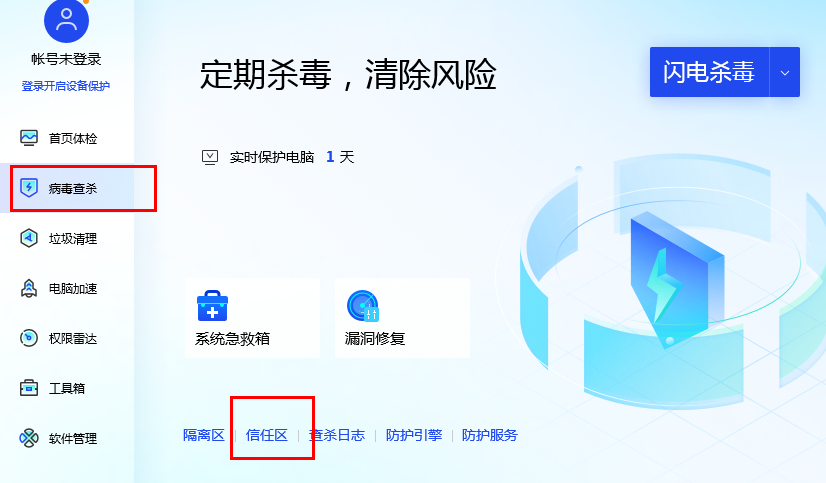
Task: View 查杀日志 link
Action: pyautogui.click(x=337, y=435)
